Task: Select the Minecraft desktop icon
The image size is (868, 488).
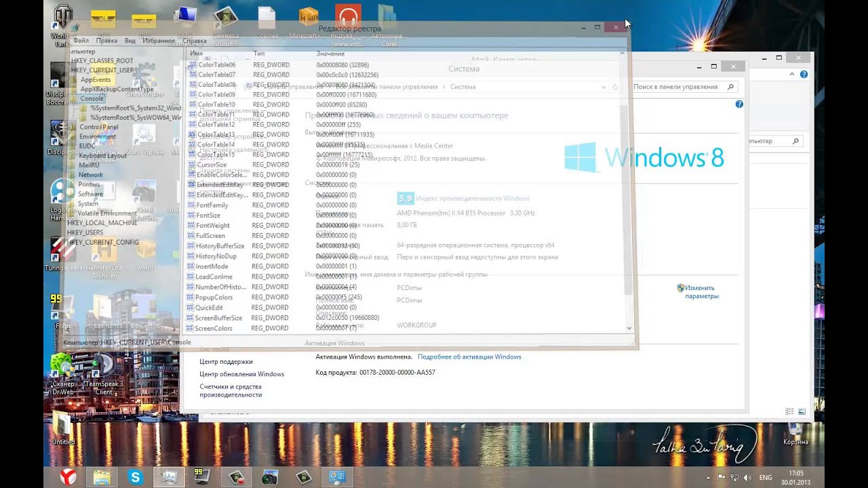Action: click(x=308, y=22)
